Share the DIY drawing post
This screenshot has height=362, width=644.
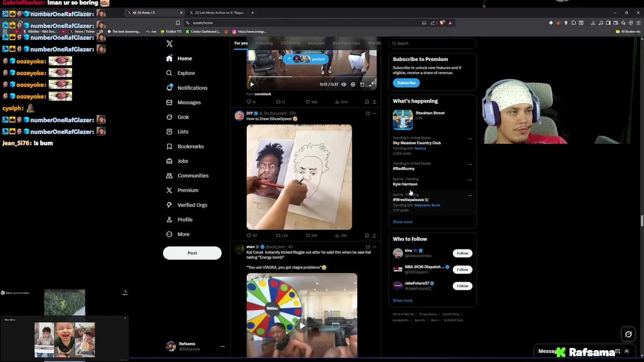click(x=374, y=236)
